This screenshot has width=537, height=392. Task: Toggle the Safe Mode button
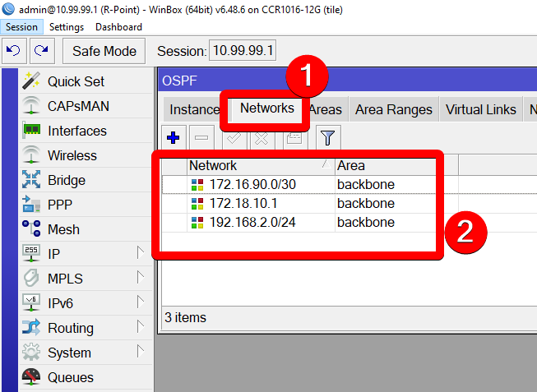point(104,51)
